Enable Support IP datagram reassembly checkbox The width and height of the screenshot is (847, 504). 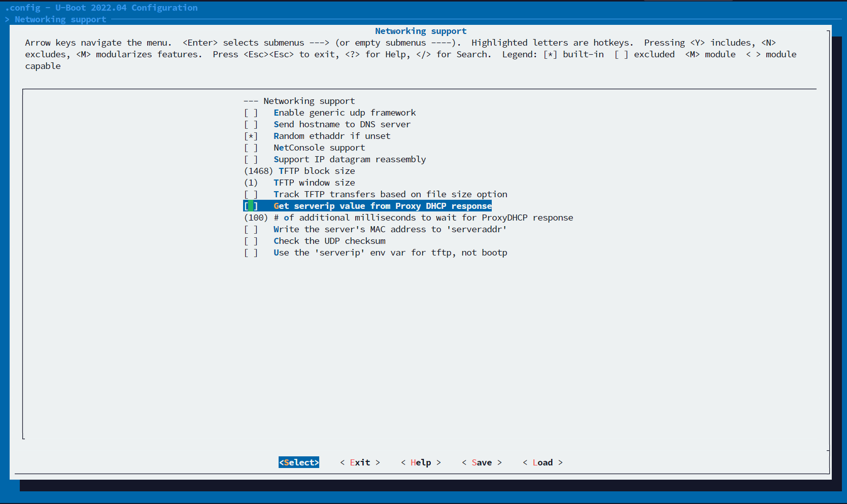point(251,159)
